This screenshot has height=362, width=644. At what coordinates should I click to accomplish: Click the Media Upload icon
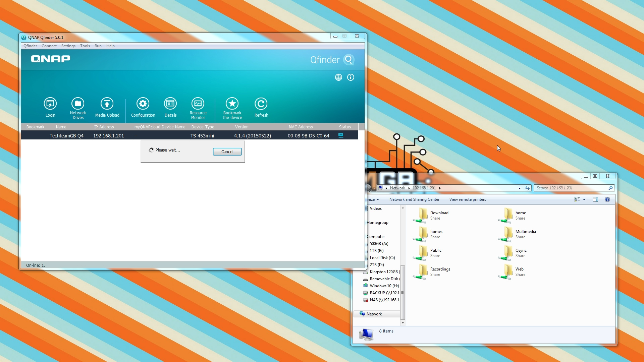(x=107, y=104)
